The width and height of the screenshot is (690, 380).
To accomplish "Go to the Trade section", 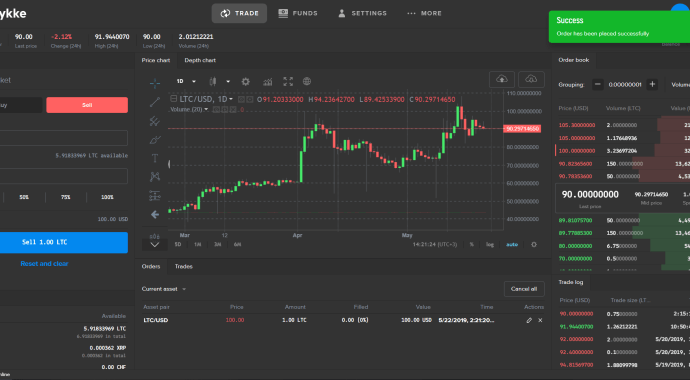I will pos(239,13).
